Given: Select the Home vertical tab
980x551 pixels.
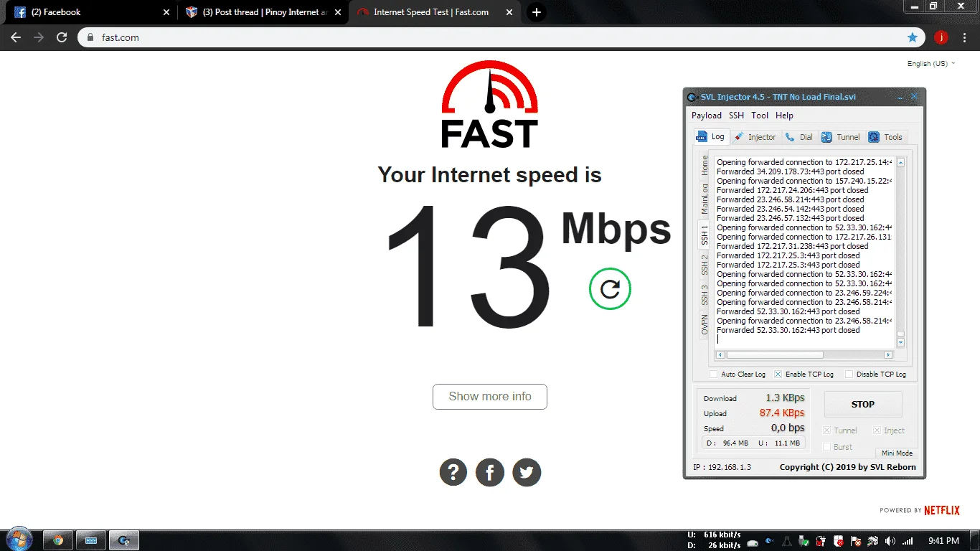Looking at the screenshot, I should click(705, 166).
